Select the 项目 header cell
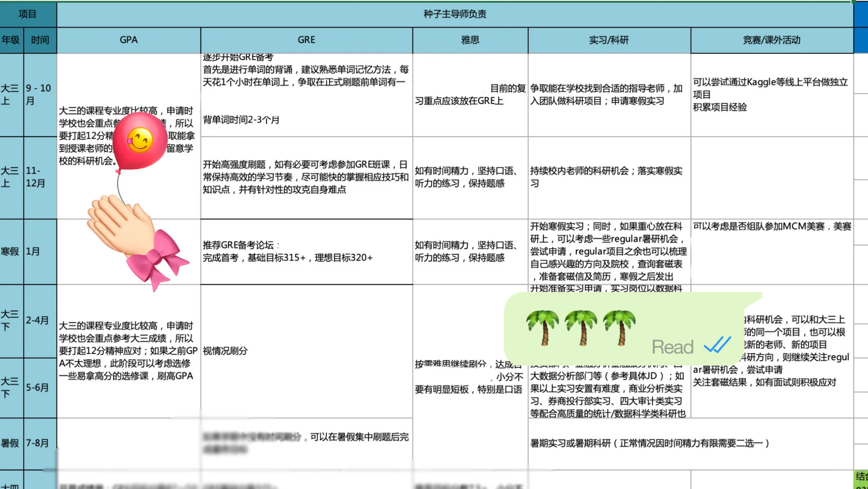Image resolution: width=868 pixels, height=489 pixels. coord(28,14)
